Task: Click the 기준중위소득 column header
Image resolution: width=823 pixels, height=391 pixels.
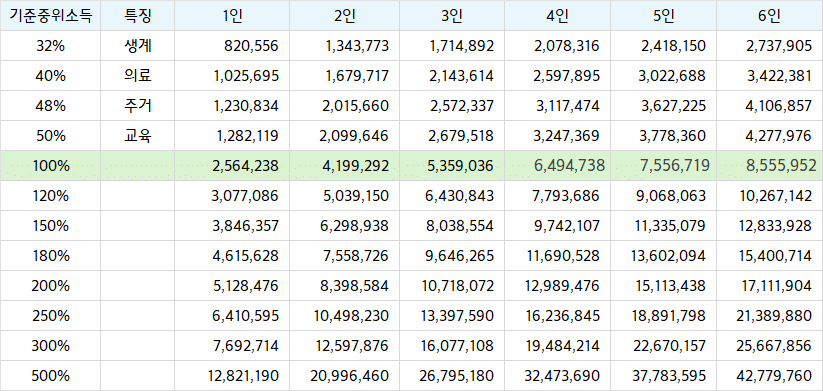Action: pos(50,16)
